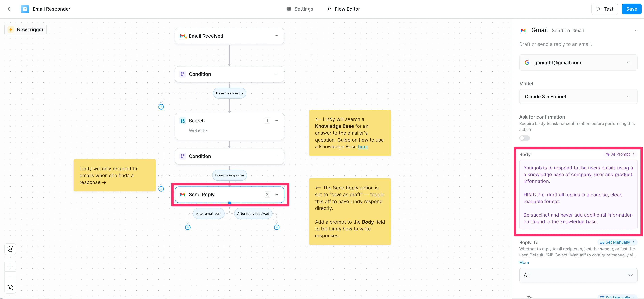Open the Knowledge Base guide 'here' link
This screenshot has height=299, width=644.
pyautogui.click(x=363, y=147)
